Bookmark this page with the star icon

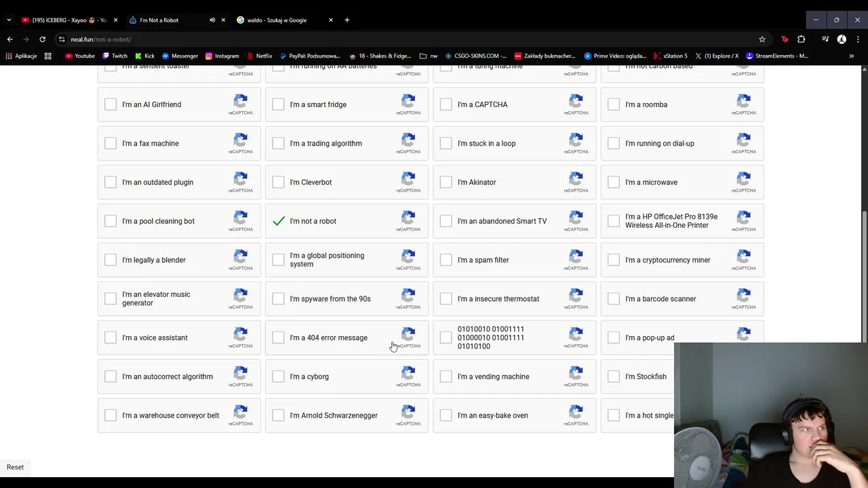point(762,39)
